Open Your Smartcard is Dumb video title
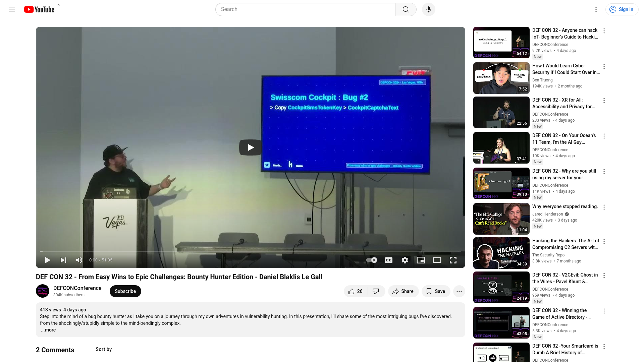Viewport: 644px width, 362px height. pos(565,349)
